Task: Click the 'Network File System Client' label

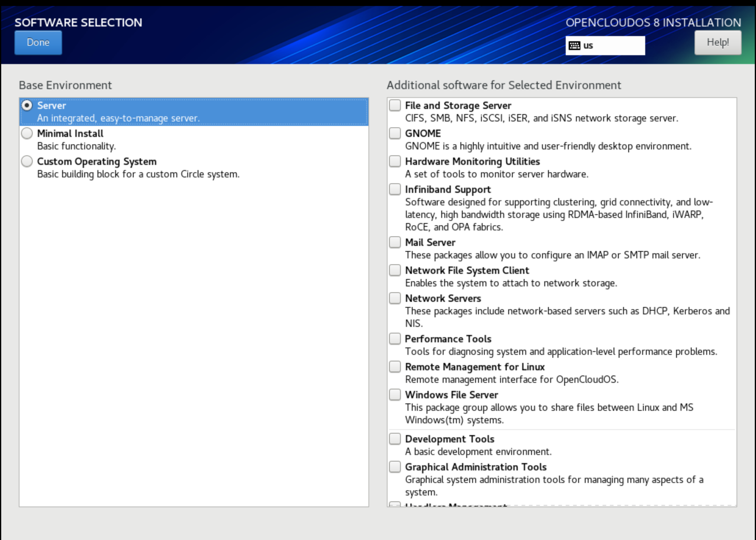Action: pos(467,270)
